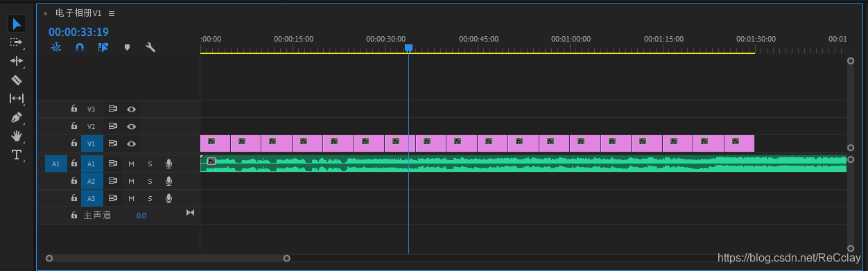Select the 电子相册V1 sequence tab
The height and width of the screenshot is (271, 868).
click(x=78, y=13)
